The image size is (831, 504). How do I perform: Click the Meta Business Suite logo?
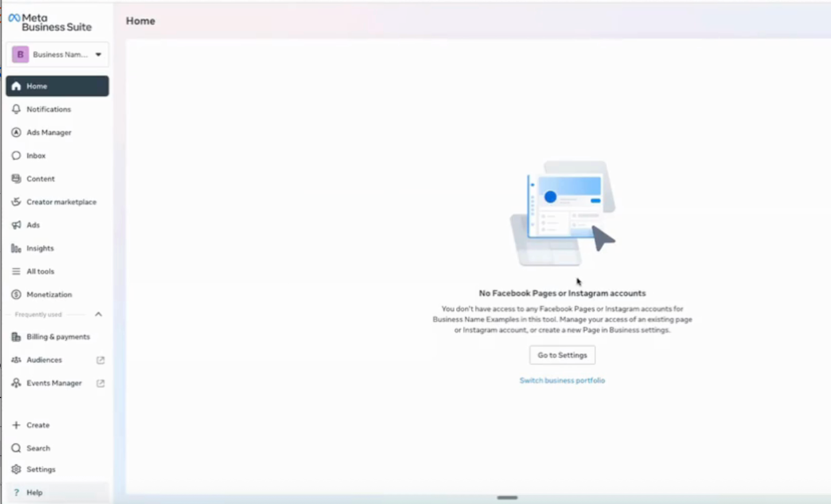click(50, 23)
